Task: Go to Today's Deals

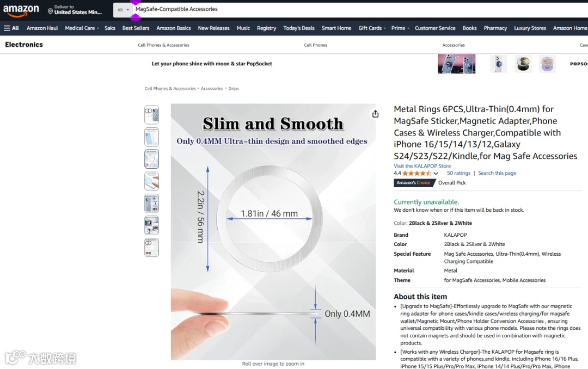Action: click(299, 28)
